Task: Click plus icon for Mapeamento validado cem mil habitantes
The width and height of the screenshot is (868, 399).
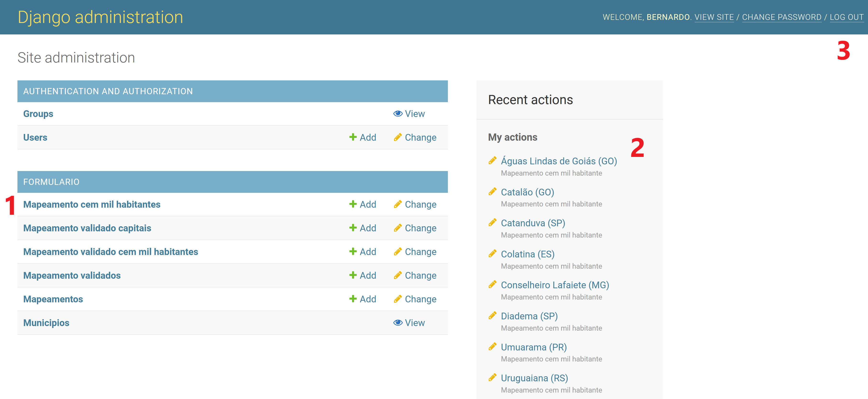Action: pyautogui.click(x=353, y=251)
